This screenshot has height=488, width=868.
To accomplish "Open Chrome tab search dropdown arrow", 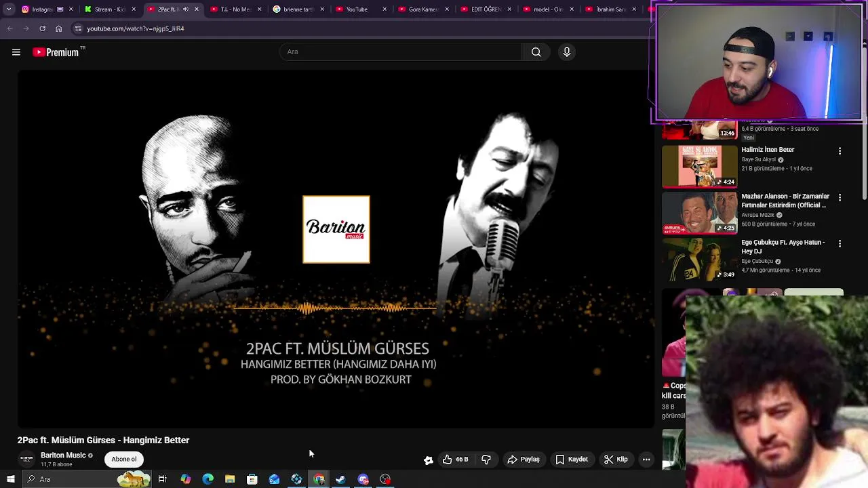I will pyautogui.click(x=9, y=9).
